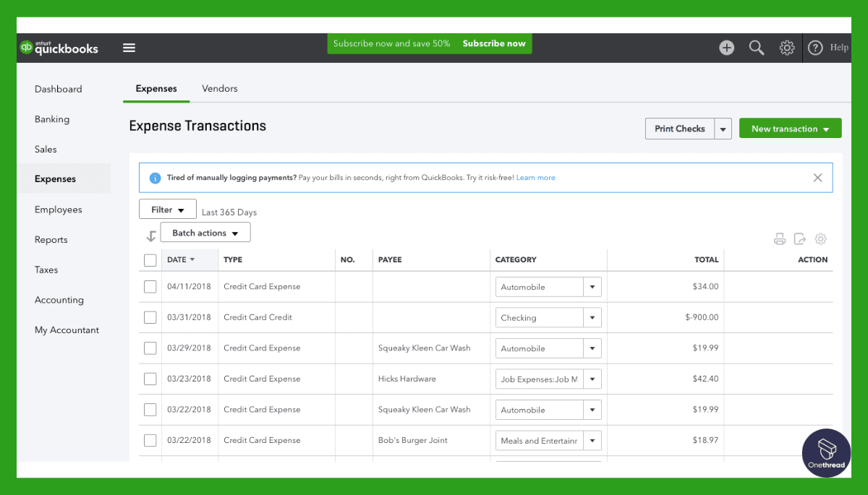Sort by the TOTAL column header
868x495 pixels.
[x=707, y=259]
